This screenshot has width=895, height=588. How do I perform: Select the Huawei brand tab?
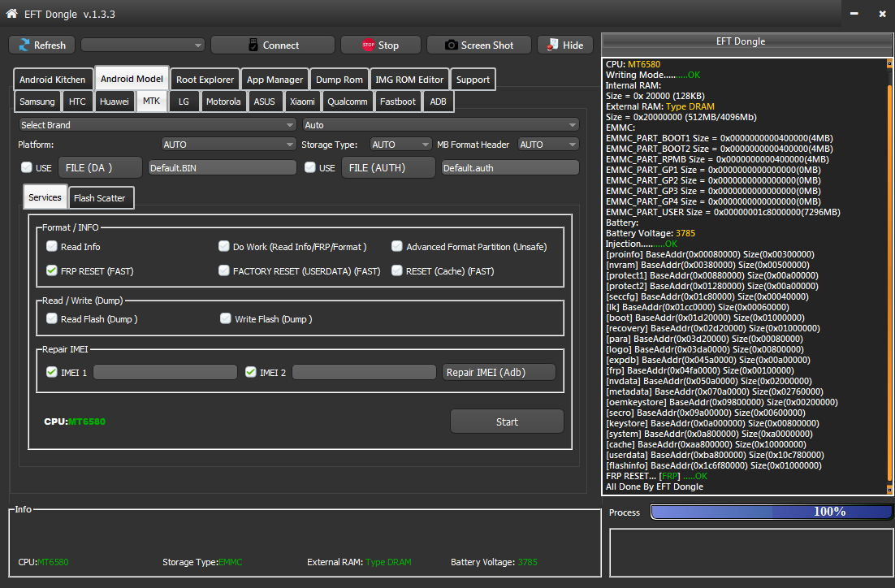(x=115, y=102)
